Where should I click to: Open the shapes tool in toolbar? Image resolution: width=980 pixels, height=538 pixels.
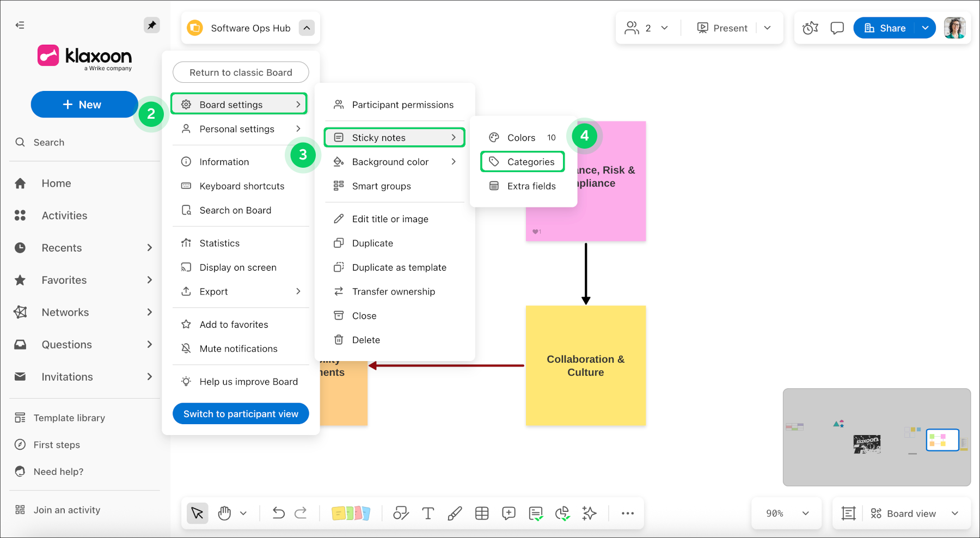pos(401,513)
